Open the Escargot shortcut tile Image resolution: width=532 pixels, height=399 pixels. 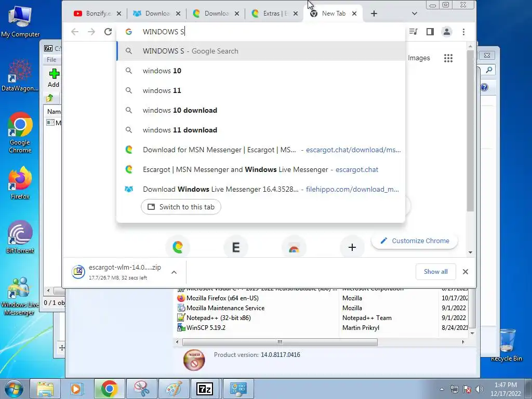[x=178, y=247]
